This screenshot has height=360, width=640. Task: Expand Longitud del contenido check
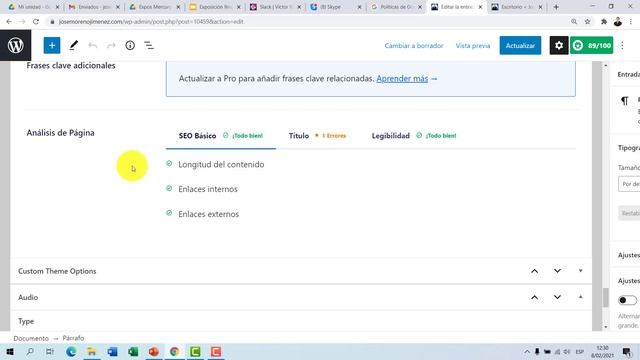tap(221, 164)
